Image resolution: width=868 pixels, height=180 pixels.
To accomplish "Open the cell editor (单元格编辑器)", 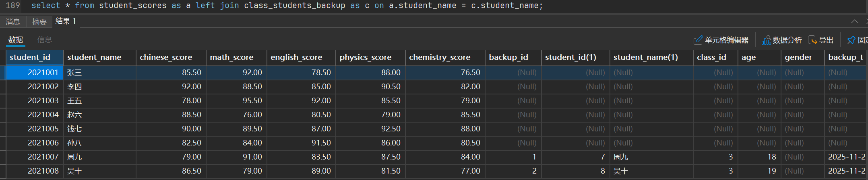I will tap(721, 40).
